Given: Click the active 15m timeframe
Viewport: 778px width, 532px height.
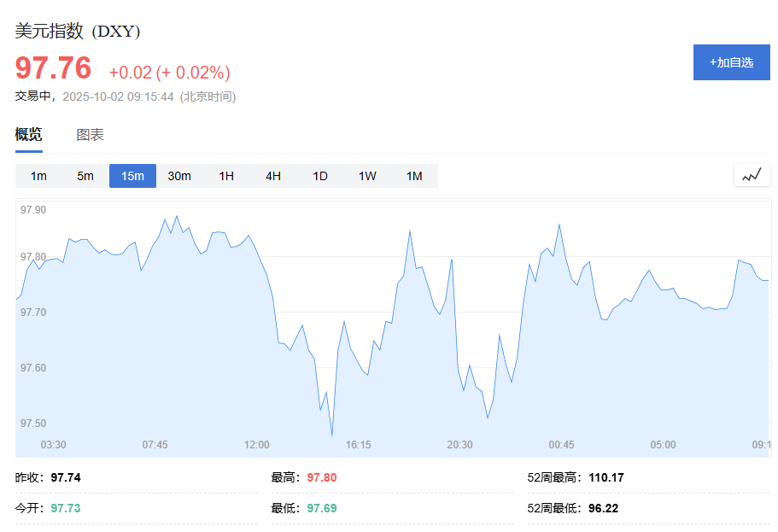Looking at the screenshot, I should point(132,175).
